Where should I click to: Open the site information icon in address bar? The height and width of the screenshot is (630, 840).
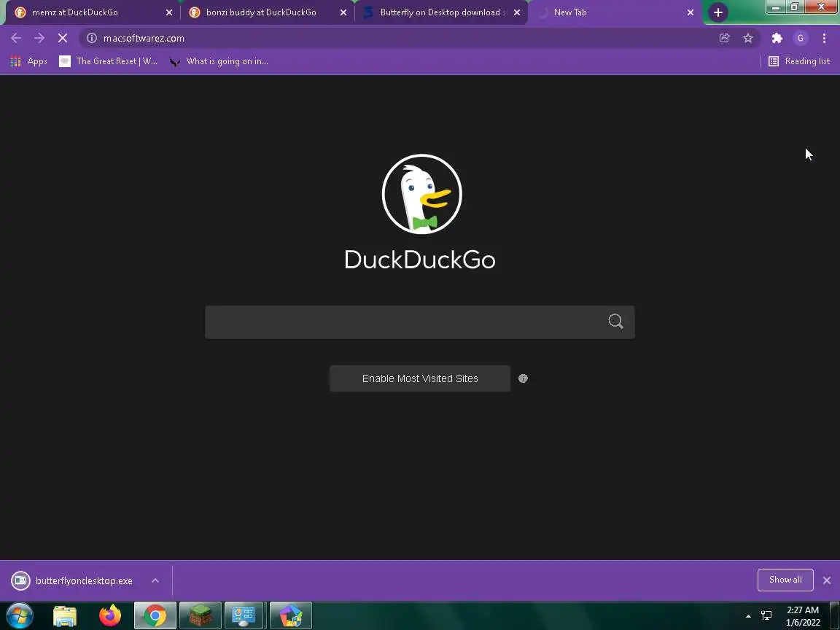coord(92,38)
